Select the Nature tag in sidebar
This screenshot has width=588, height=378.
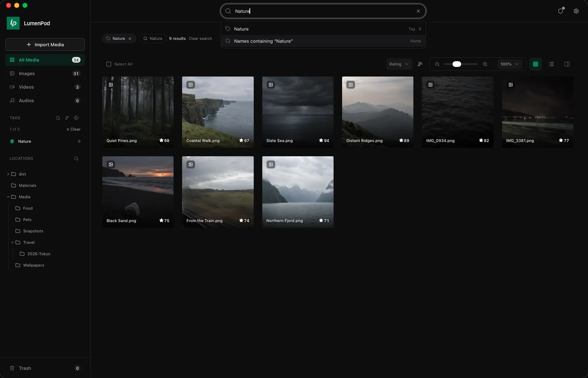[x=45, y=141]
